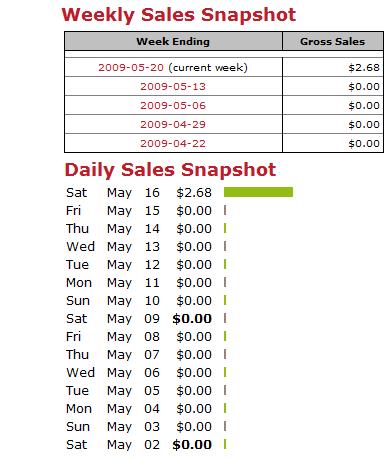388x461 pixels.
Task: Click the bold $0.00 for Sat May 02
Action: pyautogui.click(x=192, y=445)
